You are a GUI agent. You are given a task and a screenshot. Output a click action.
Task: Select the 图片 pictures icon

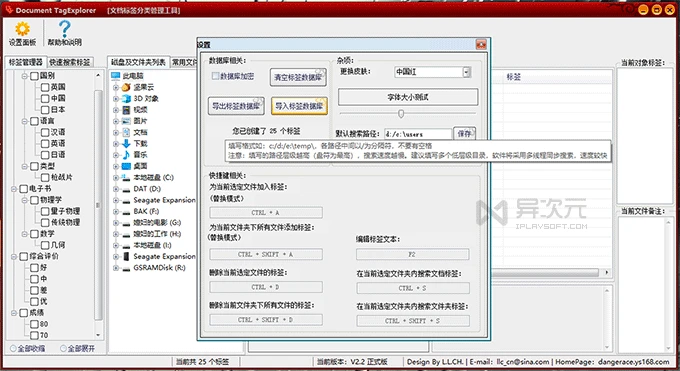coord(126,121)
